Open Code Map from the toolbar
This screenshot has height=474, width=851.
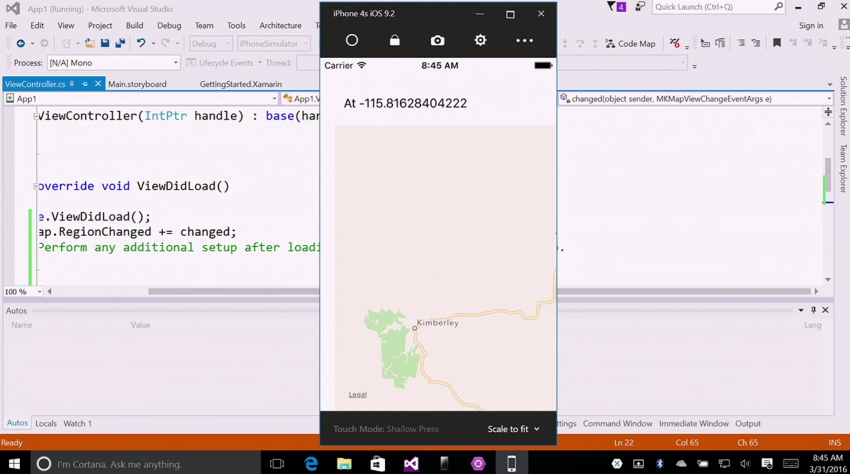point(630,43)
